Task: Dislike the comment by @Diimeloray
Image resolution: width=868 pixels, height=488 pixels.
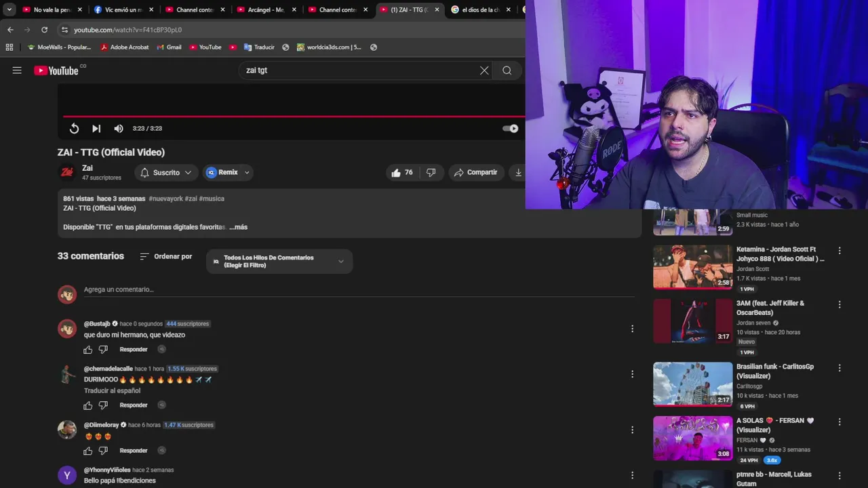Action: pyautogui.click(x=103, y=451)
